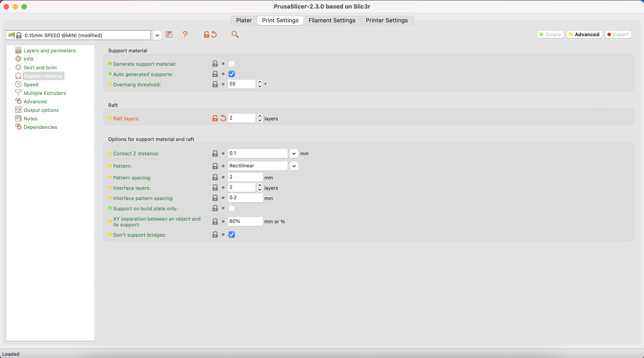The height and width of the screenshot is (358, 644).
Task: Click the Overhang threshold input field
Action: (242, 84)
